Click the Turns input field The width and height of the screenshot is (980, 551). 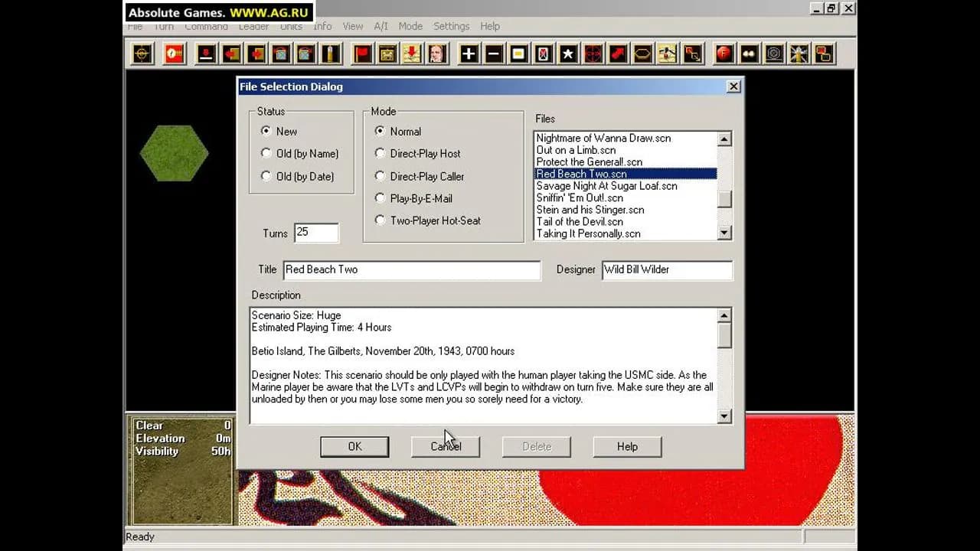tap(316, 233)
